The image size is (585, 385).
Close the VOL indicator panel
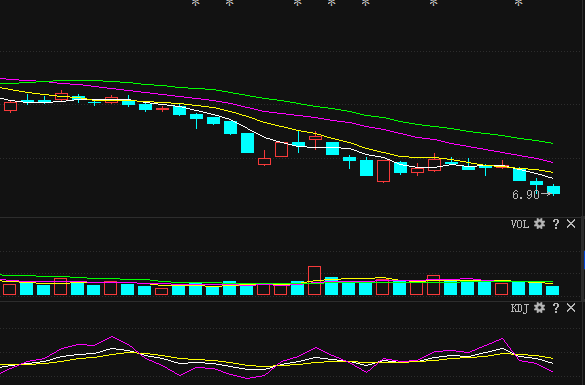pos(571,224)
